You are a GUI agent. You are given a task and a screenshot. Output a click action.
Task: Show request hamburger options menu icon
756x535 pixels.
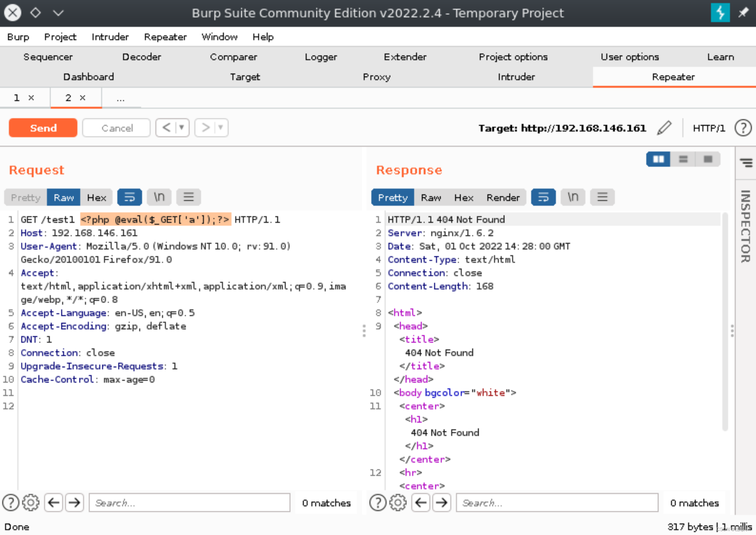[188, 197]
